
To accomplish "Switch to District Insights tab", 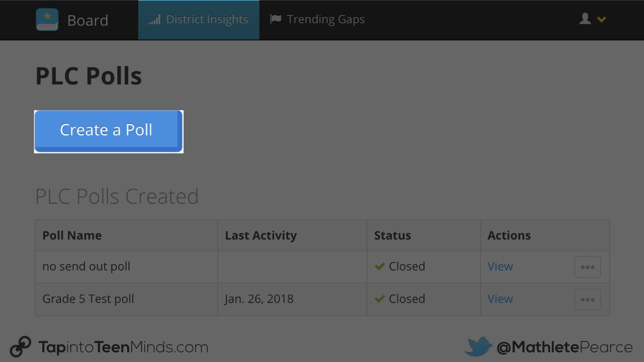I will coord(207,19).
